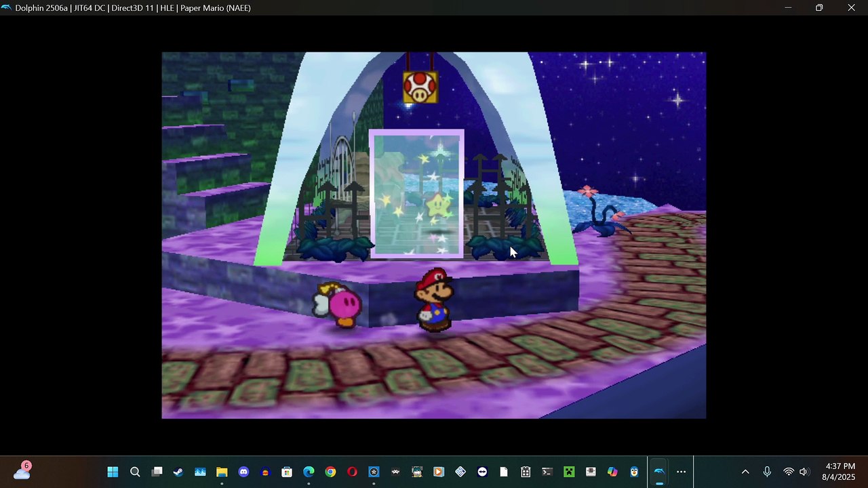The image size is (868, 488).
Task: Open Task View on the taskbar
Action: click(157, 472)
